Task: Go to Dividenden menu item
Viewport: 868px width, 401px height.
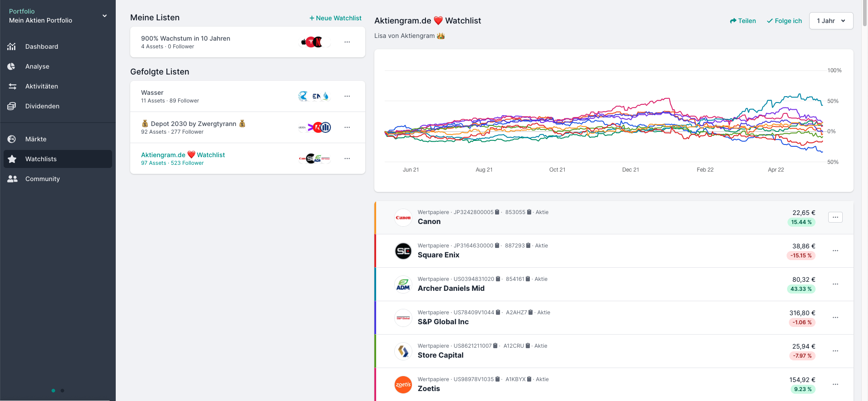Action: click(58, 106)
